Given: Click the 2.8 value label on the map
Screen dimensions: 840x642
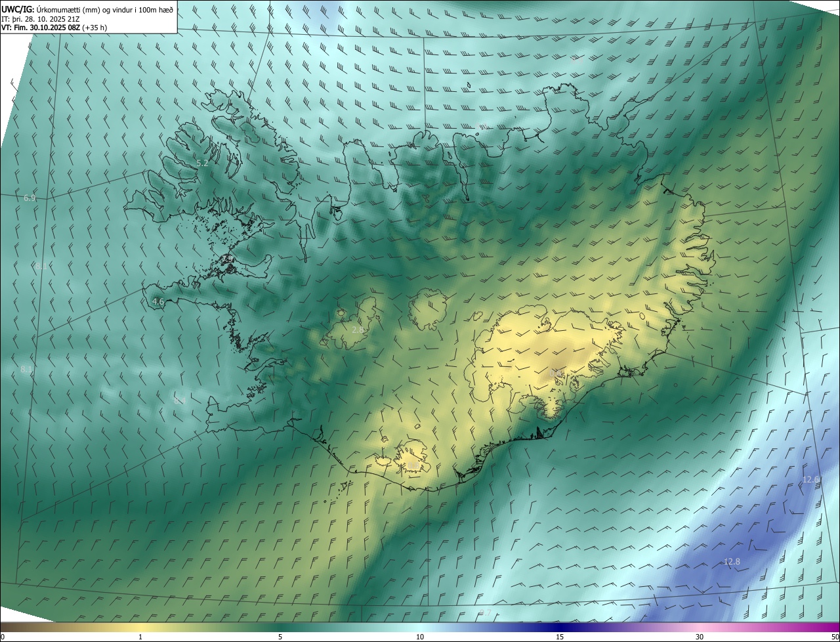Looking at the screenshot, I should [358, 330].
